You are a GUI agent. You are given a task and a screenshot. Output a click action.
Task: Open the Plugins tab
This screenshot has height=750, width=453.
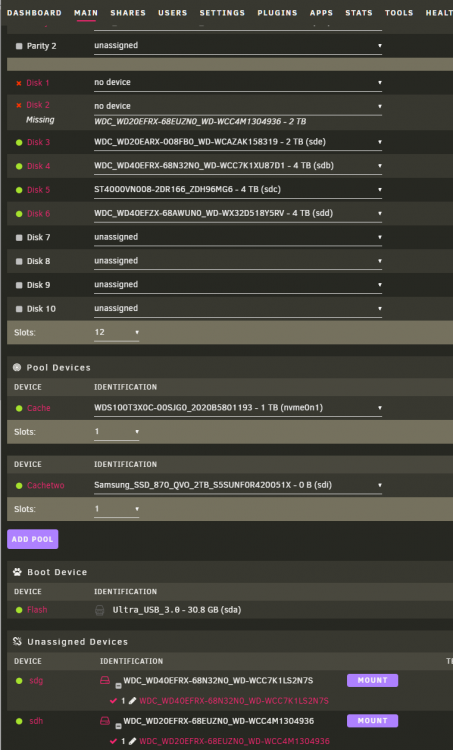(x=277, y=13)
